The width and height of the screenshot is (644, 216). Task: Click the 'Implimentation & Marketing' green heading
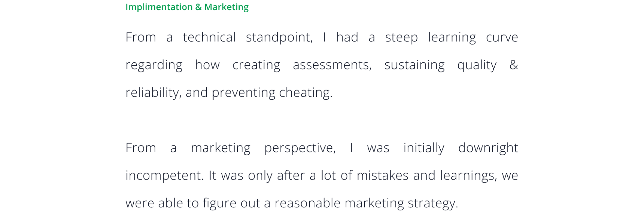(x=187, y=7)
